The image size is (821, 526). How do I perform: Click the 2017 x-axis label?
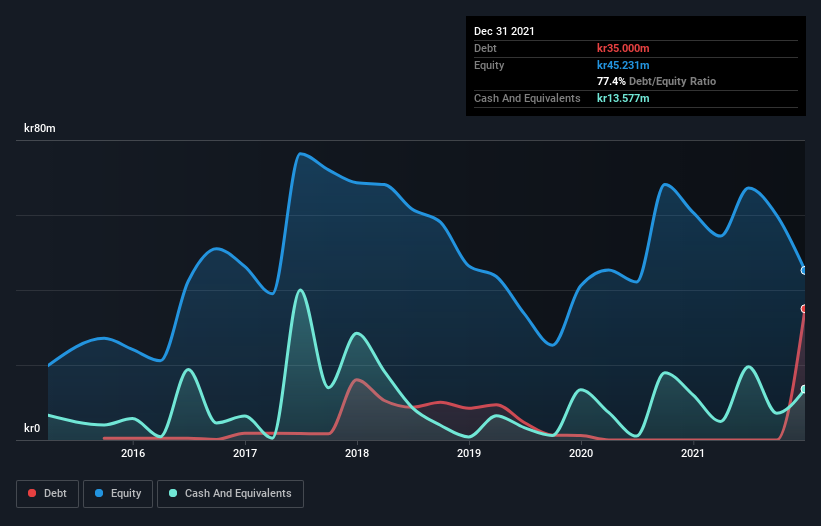pyautogui.click(x=245, y=453)
